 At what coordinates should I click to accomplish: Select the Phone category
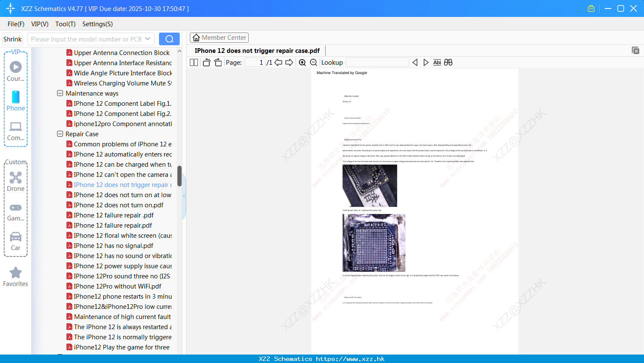coord(16,101)
